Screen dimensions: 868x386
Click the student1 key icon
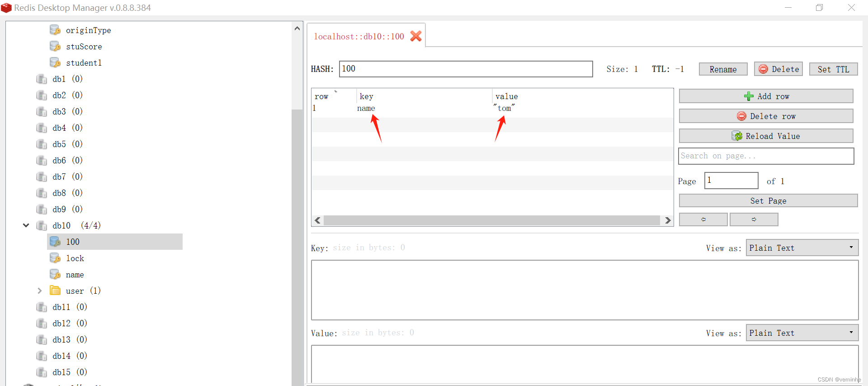point(55,62)
